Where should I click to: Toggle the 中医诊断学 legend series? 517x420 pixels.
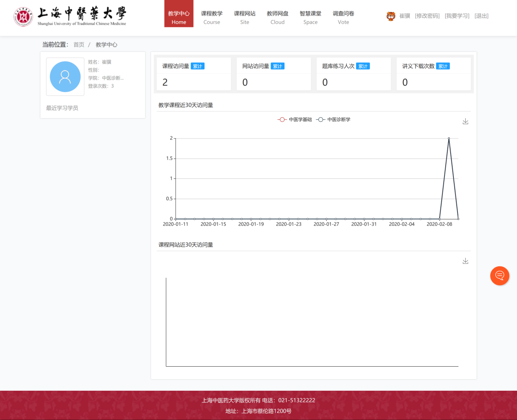[333, 119]
